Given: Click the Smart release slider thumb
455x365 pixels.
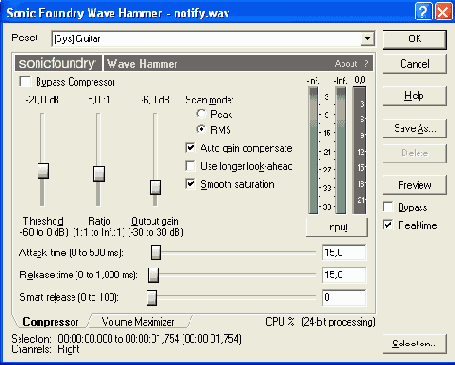Looking at the screenshot, I should click(x=151, y=297).
